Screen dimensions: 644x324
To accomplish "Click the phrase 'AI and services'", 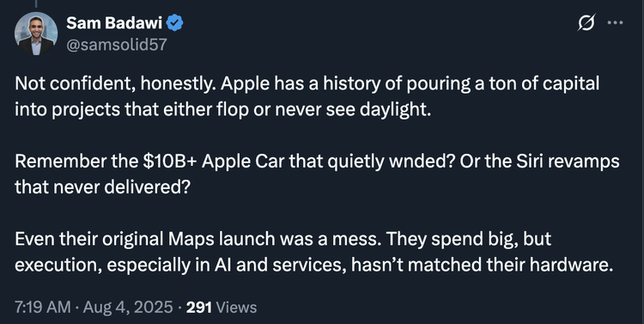I will tap(279, 265).
